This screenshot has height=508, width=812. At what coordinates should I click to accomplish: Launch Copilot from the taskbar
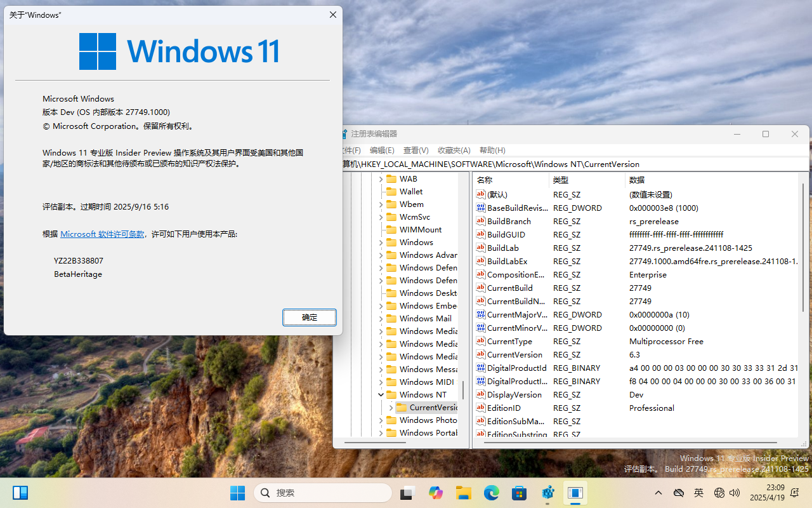click(435, 493)
